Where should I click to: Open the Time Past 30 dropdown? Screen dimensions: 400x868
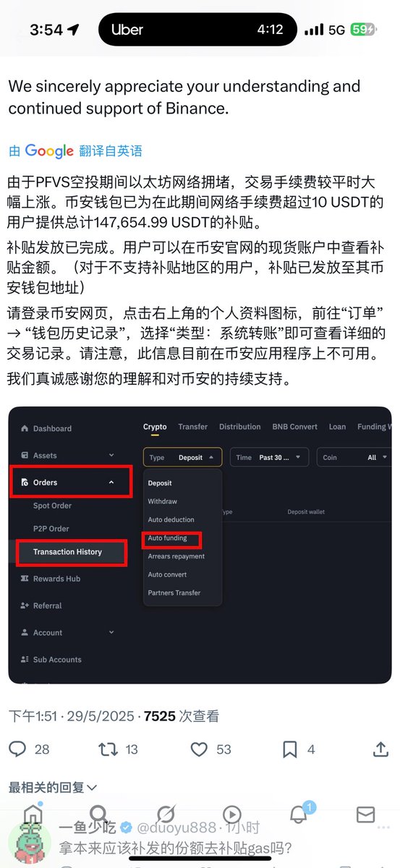[270, 457]
